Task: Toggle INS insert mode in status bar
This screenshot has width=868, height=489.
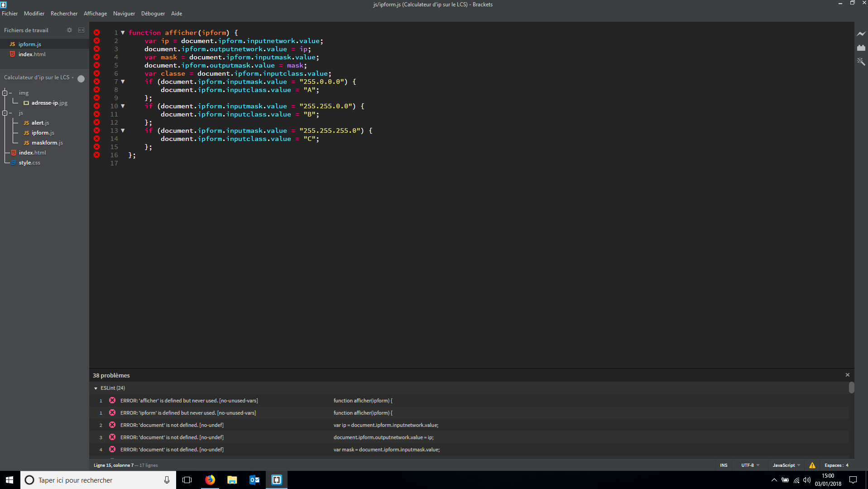Action: [x=724, y=465]
